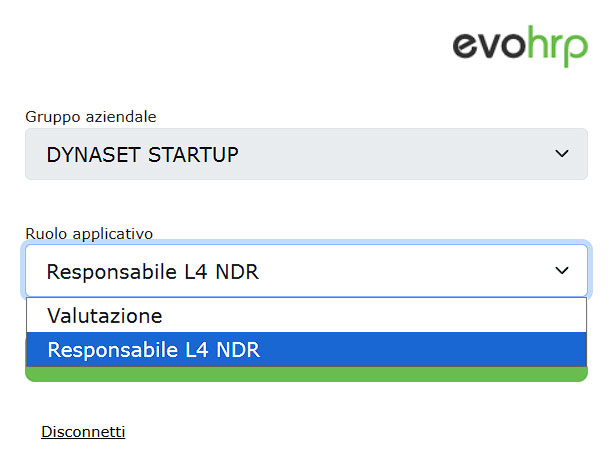Open the Gruppo aziendale dropdown

(306, 154)
